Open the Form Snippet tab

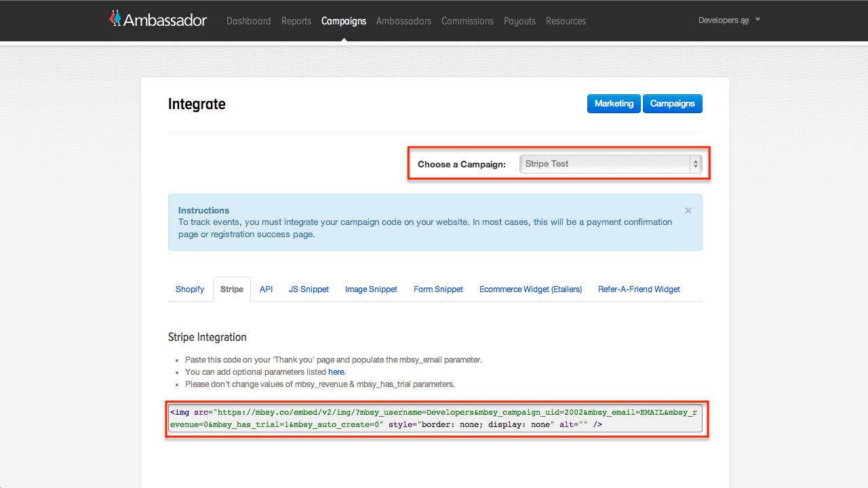(438, 289)
